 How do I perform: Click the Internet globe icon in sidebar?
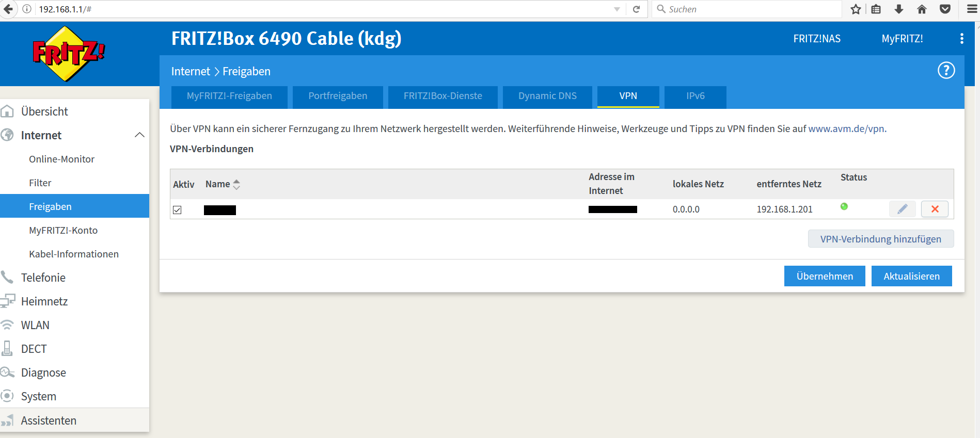(x=7, y=135)
